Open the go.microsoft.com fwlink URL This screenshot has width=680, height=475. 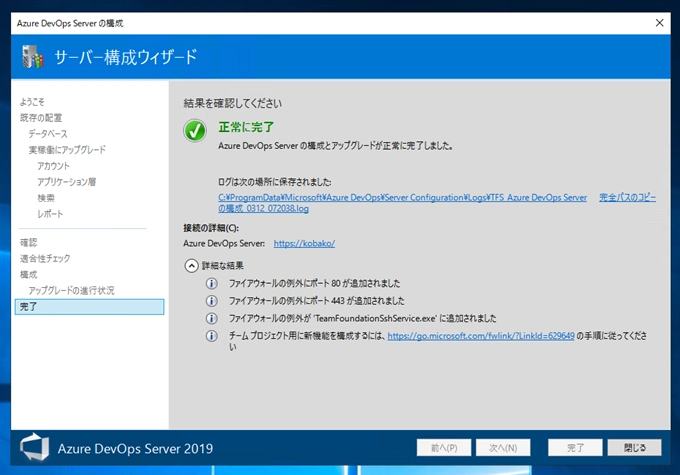click(x=481, y=336)
